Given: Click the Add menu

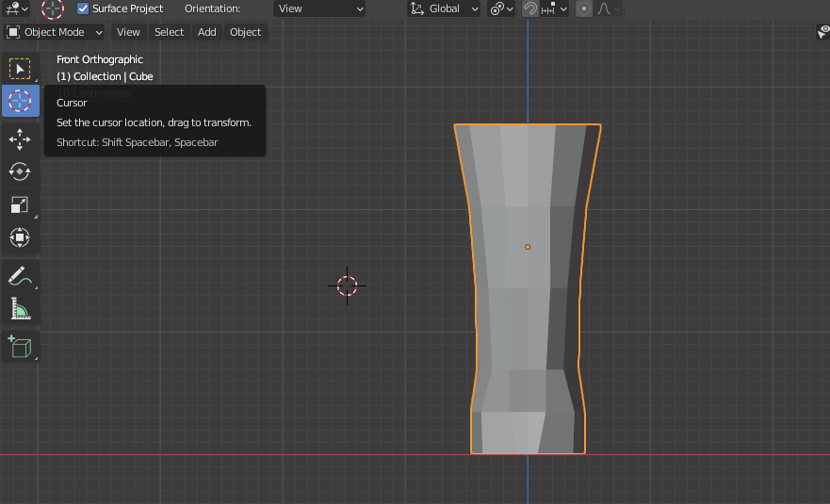Looking at the screenshot, I should tap(206, 32).
